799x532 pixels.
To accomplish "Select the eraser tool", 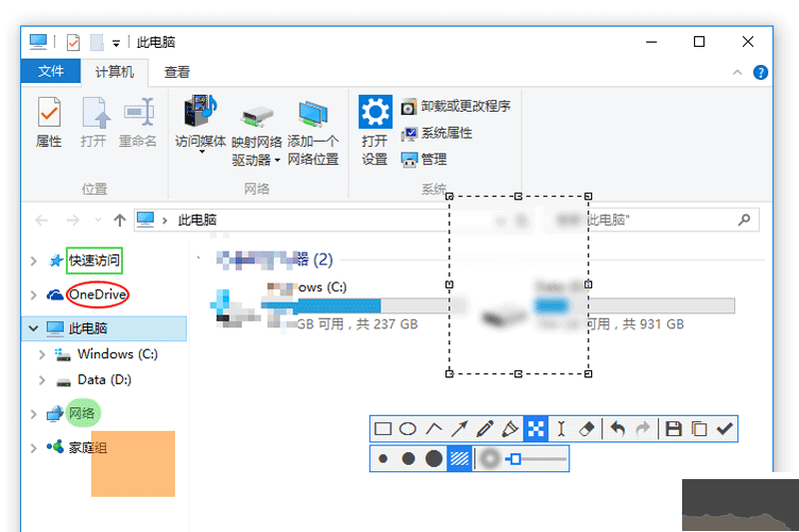I will click(586, 429).
